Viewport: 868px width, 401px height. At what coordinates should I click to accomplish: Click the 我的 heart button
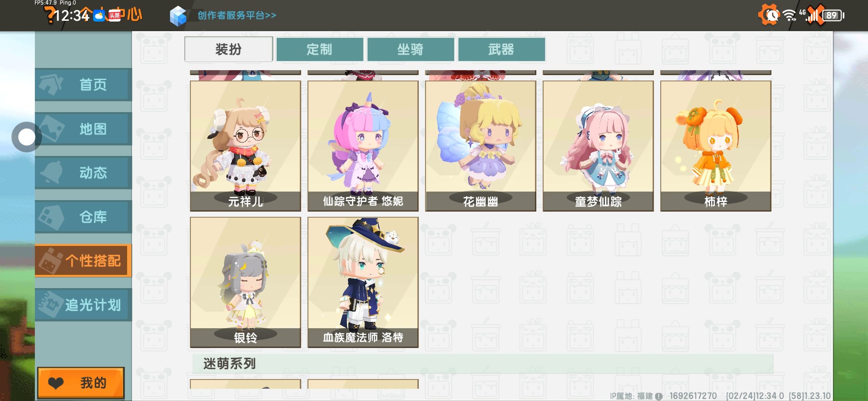coord(81,383)
